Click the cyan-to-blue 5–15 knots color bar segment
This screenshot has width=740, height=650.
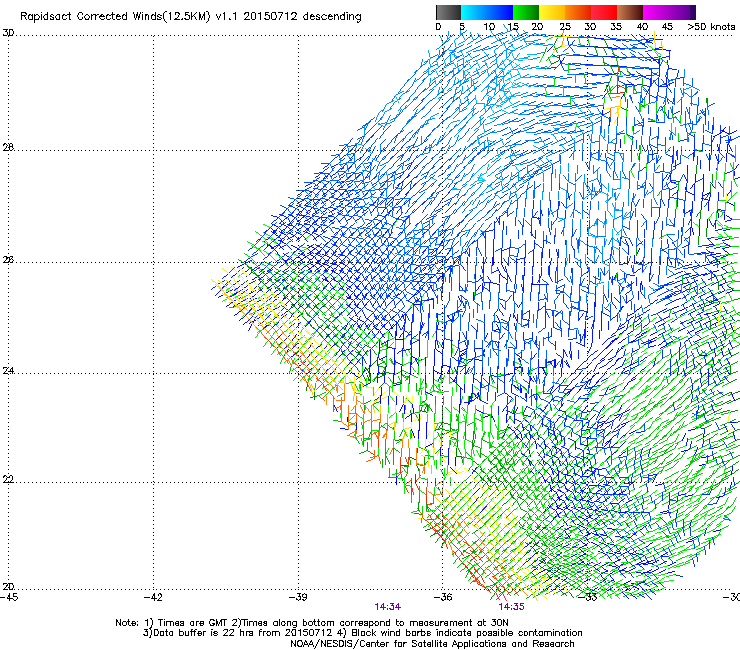(x=487, y=12)
